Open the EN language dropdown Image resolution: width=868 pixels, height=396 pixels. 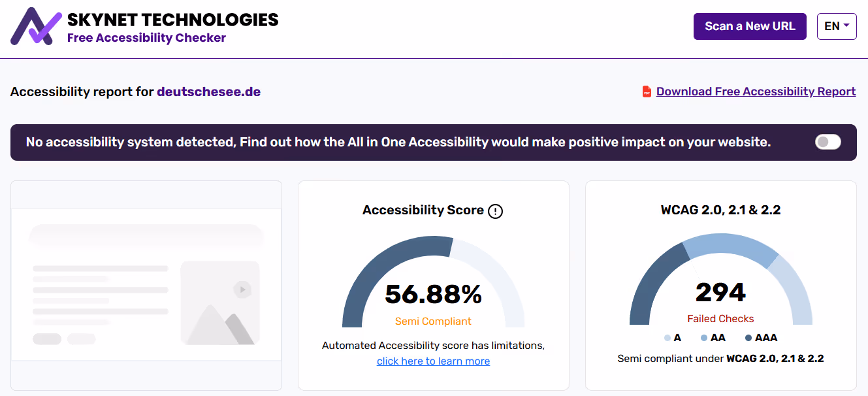tap(836, 27)
